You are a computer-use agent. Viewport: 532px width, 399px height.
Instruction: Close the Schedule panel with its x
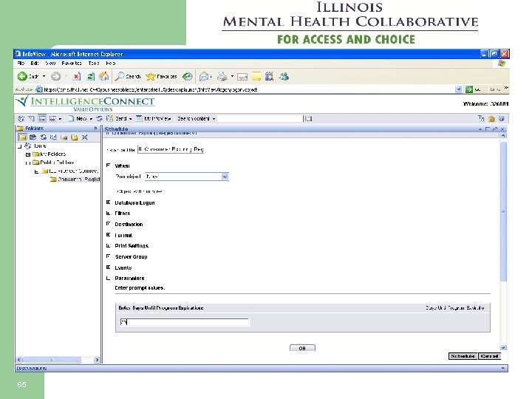(502, 129)
